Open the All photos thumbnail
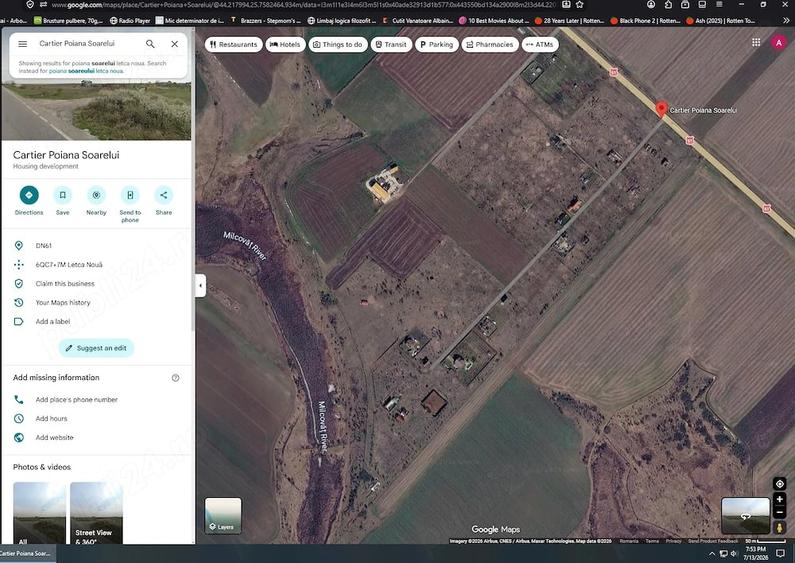This screenshot has height=563, width=795. (x=40, y=513)
